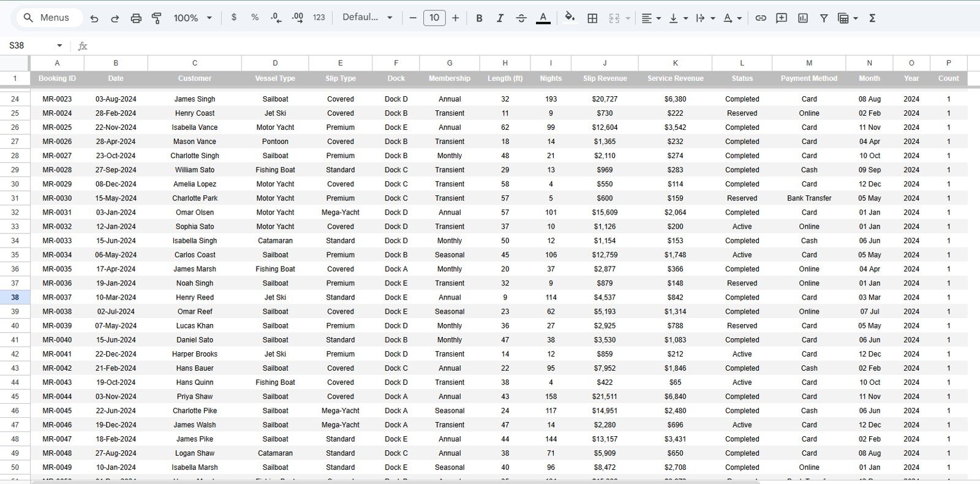This screenshot has height=484, width=980.
Task: Add a comment icon
Action: click(x=782, y=18)
